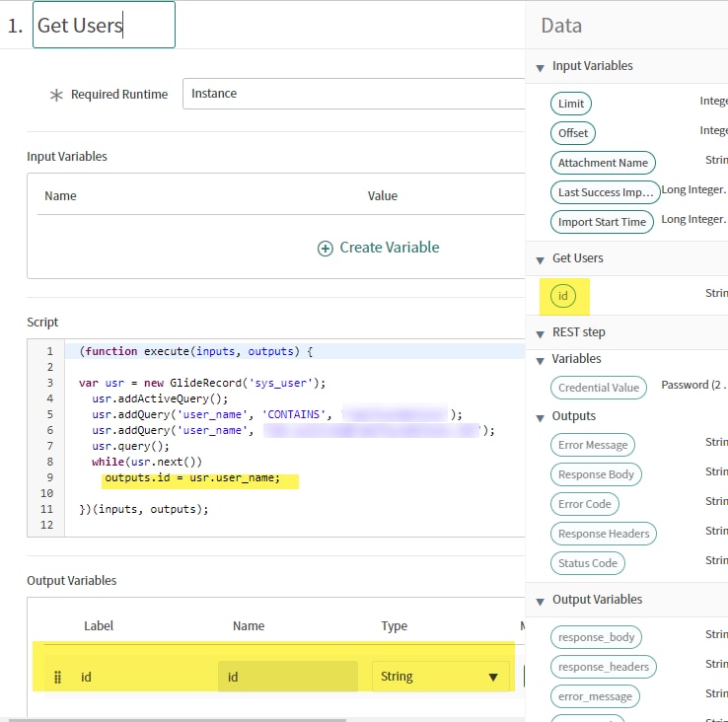The height and width of the screenshot is (722, 728).
Task: Click script line 4 usr.addActiveQuery() text
Action: (160, 398)
